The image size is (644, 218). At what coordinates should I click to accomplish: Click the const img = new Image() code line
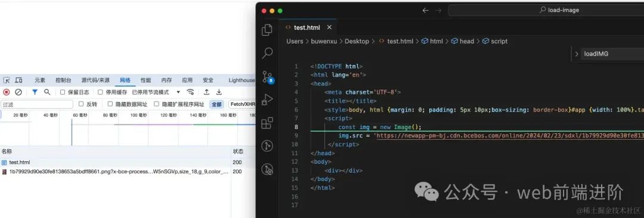pyautogui.click(x=380, y=127)
